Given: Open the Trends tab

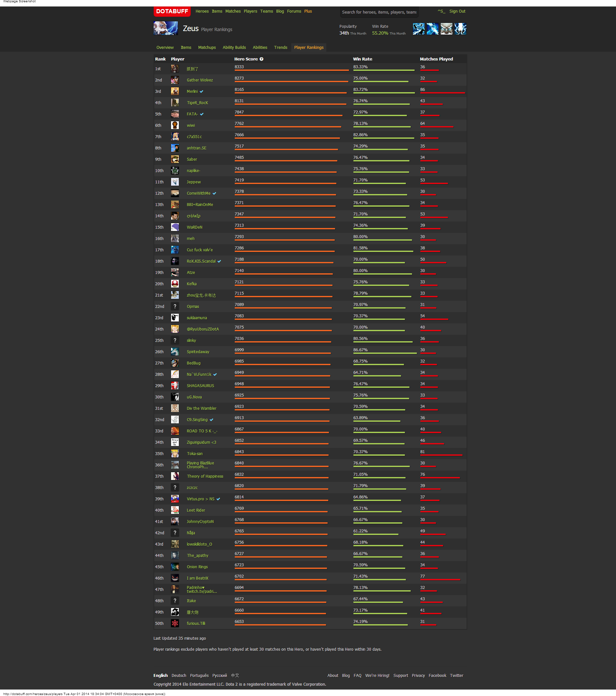Looking at the screenshot, I should click(x=280, y=48).
